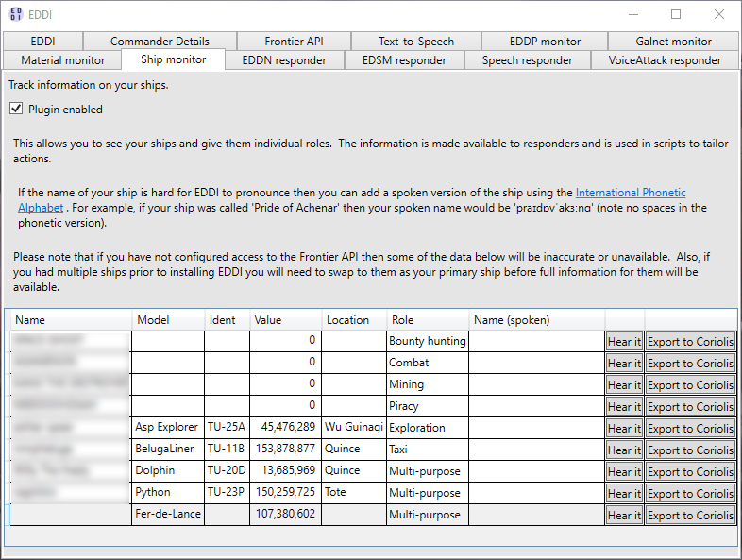Toggle the Plugin enabled checkbox

tap(16, 109)
